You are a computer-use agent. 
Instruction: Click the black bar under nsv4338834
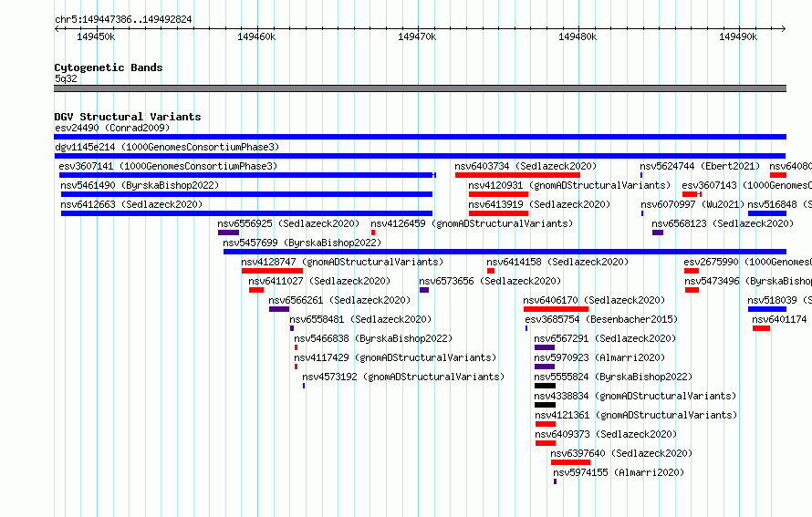tap(545, 405)
